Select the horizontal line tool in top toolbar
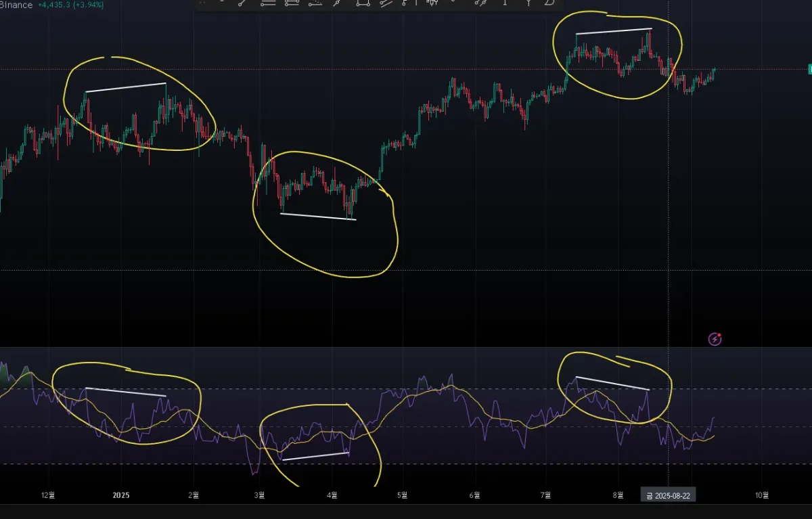Screen dimensions: 812x519 269,3
